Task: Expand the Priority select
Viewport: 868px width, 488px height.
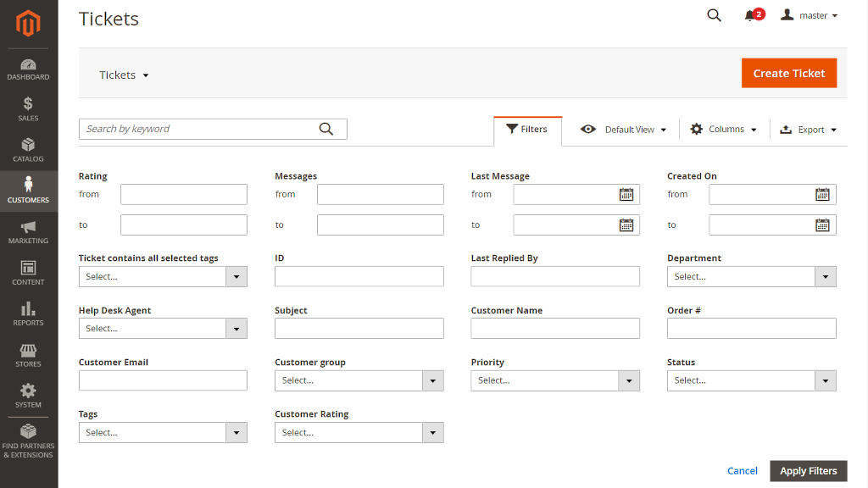Action: click(x=555, y=380)
